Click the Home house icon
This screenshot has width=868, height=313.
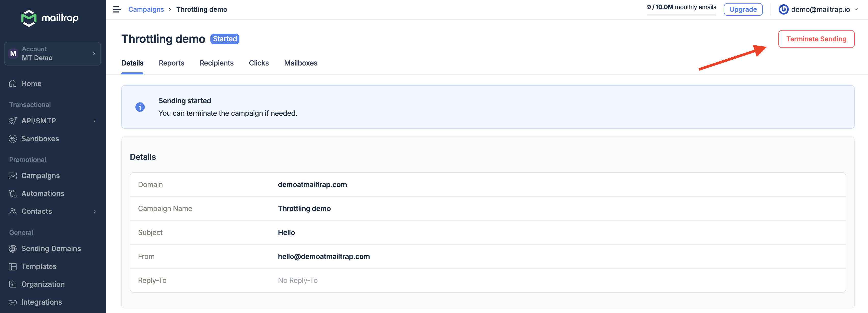click(13, 83)
